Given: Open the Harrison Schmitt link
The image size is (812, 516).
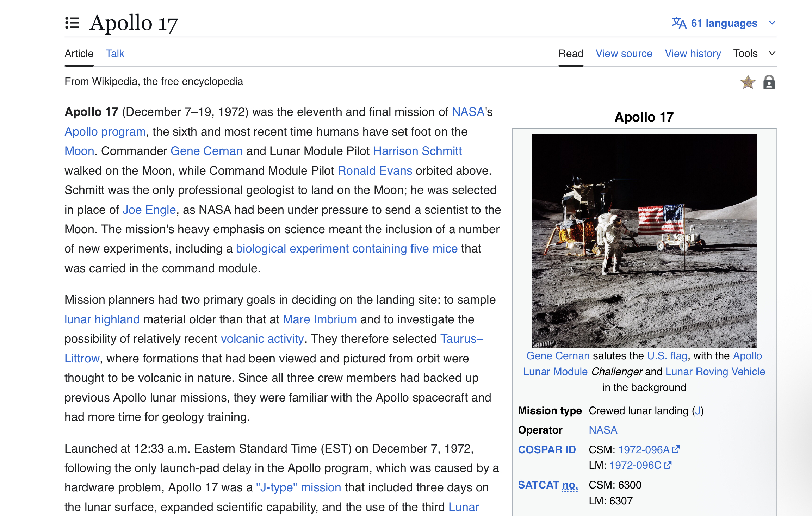Looking at the screenshot, I should 417,151.
